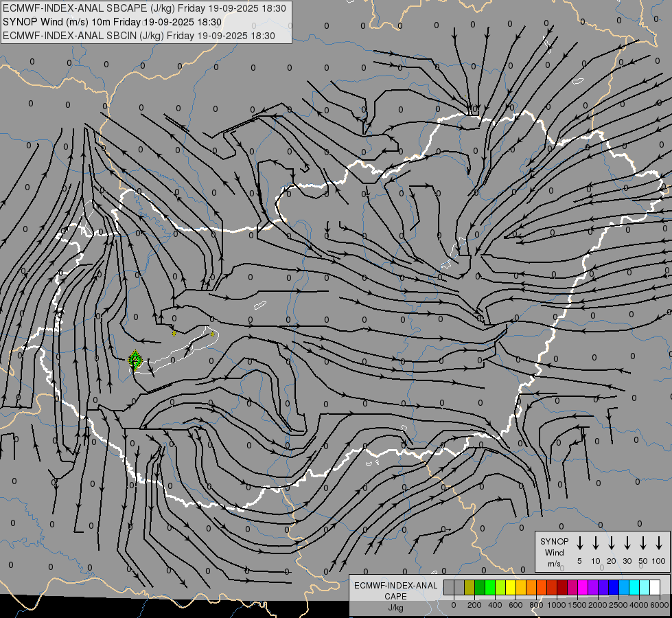Click the SBCAPE title line at top
Image resolution: width=672 pixels, height=618 pixels.
click(144, 8)
